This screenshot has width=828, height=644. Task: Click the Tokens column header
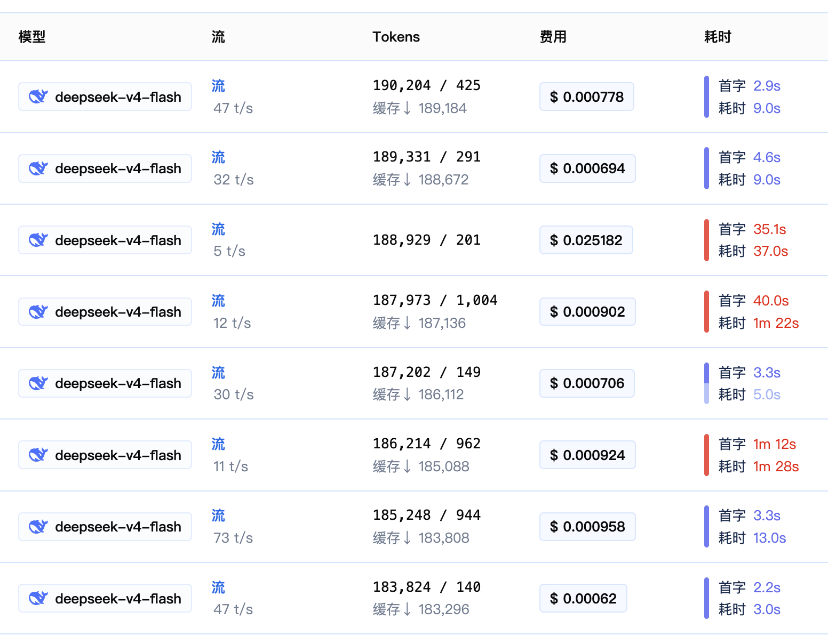(396, 37)
